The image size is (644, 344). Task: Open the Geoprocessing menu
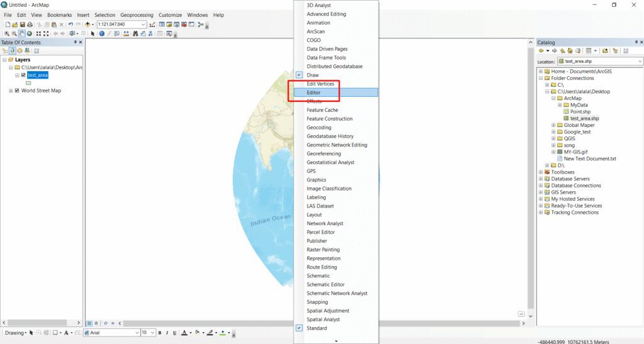(136, 14)
